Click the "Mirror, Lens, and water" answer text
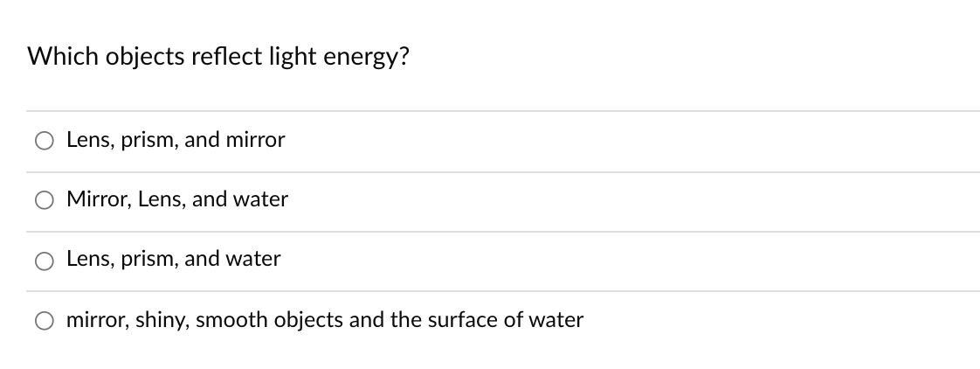This screenshot has height=369, width=980. point(177,198)
